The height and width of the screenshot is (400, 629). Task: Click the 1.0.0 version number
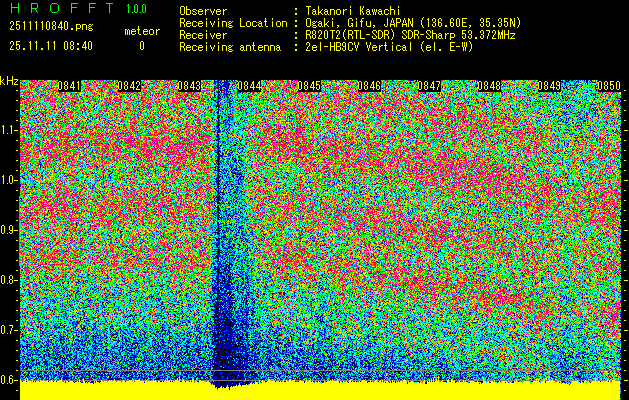coord(136,9)
